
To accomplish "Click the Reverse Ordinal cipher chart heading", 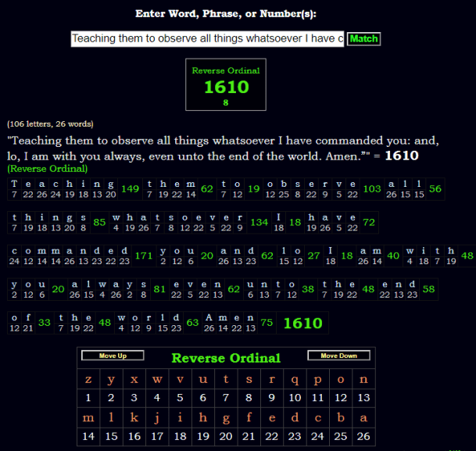I will [x=225, y=358].
